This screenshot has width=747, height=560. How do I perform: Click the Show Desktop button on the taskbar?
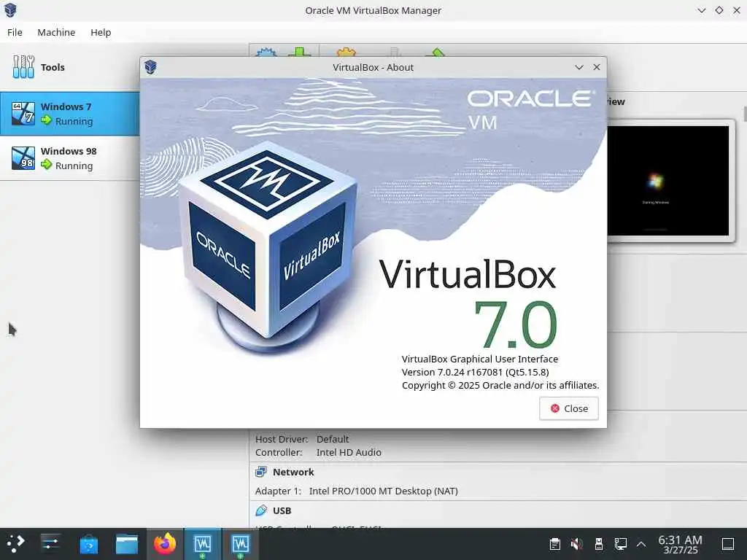pos(728,544)
